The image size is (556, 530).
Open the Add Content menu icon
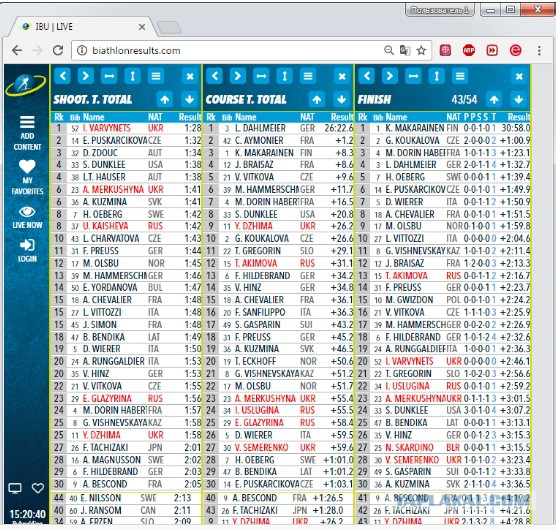point(27,122)
